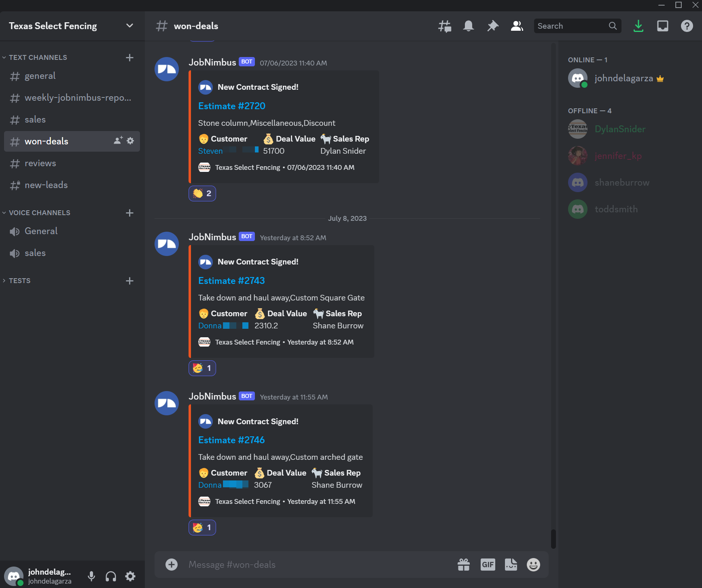This screenshot has height=588, width=702.
Task: Open the sticker picker in message bar
Action: click(x=511, y=564)
